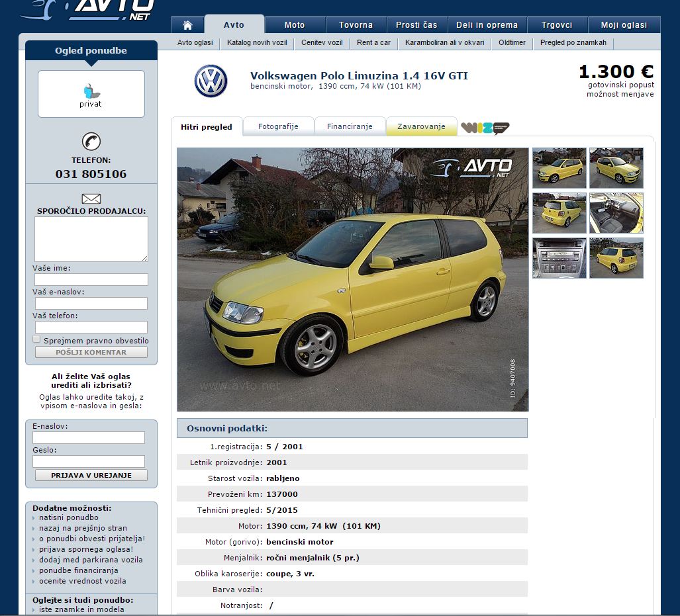
Task: Open Avto oglasi submenu link
Action: click(x=195, y=42)
